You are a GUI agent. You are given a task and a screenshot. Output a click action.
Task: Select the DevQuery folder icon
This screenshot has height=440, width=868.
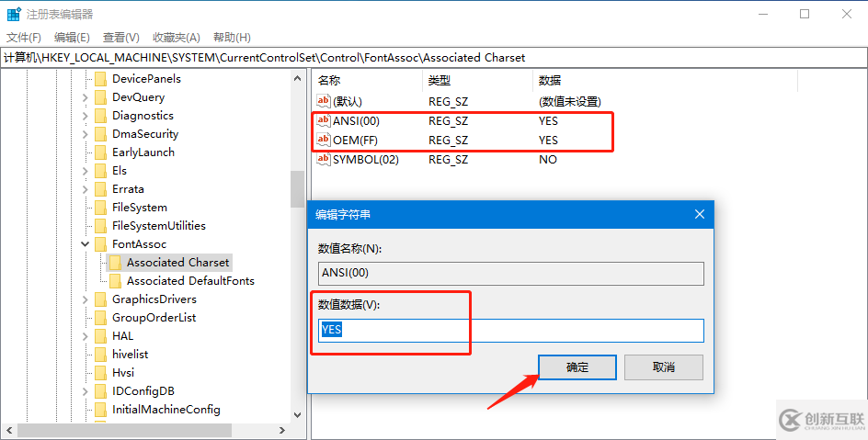100,97
